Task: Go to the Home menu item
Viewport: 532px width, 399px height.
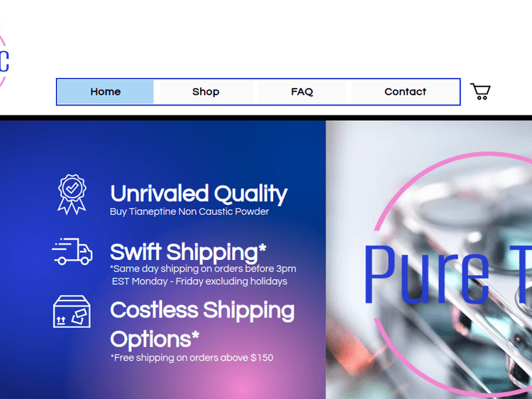Action: [106, 92]
